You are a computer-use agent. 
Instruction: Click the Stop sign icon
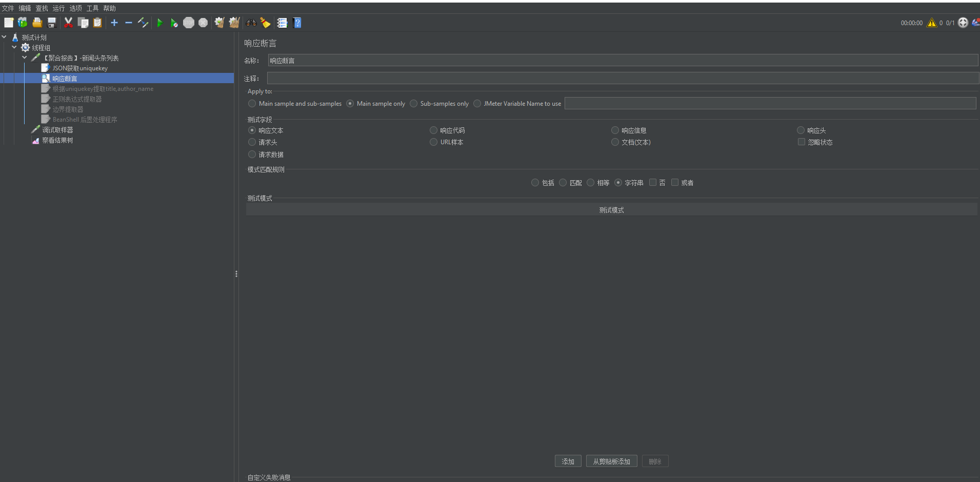pyautogui.click(x=189, y=23)
